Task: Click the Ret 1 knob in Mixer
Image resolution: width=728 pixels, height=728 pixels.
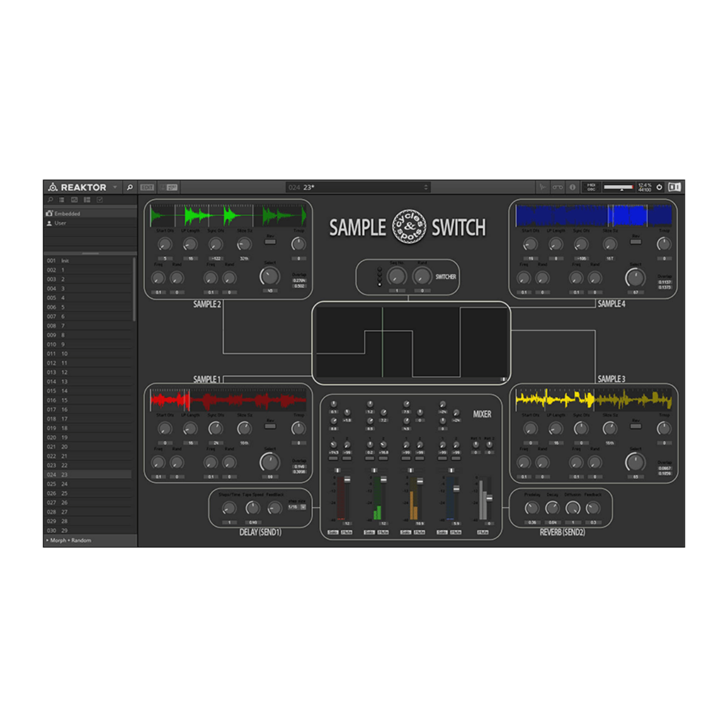Action: point(476,445)
